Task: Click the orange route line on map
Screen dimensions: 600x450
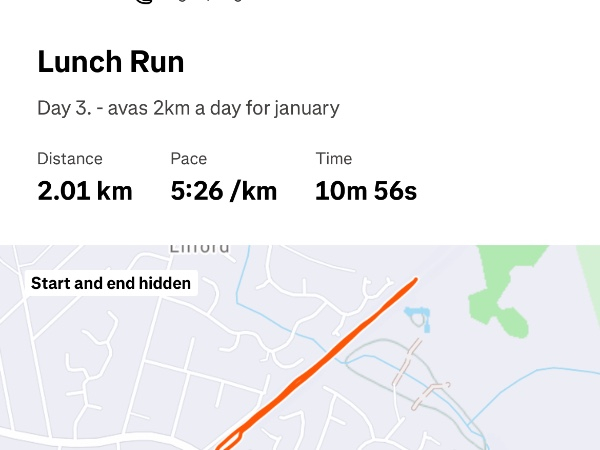Action: pyautogui.click(x=320, y=360)
